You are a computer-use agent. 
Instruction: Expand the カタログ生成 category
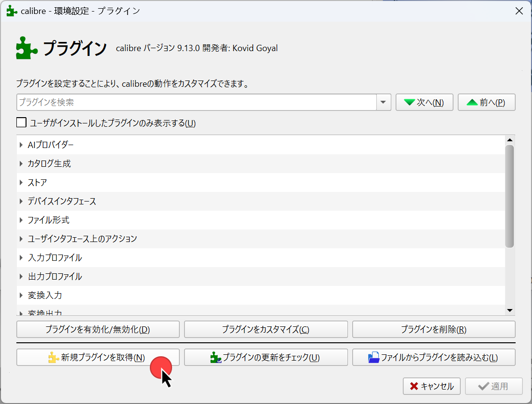point(21,163)
